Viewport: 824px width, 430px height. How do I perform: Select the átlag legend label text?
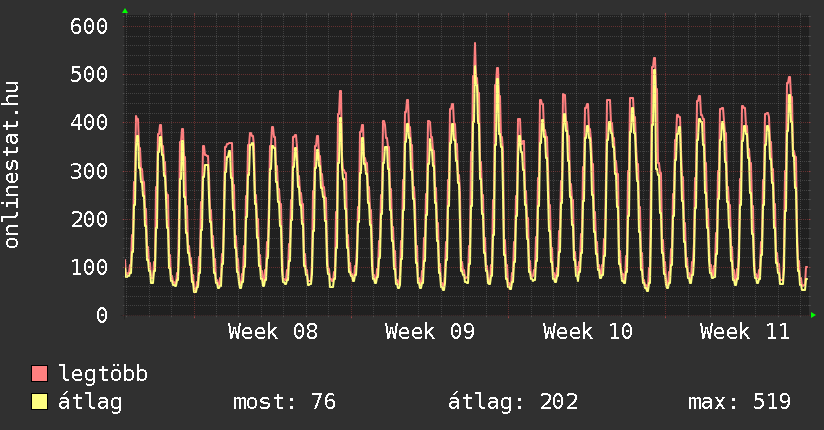(x=90, y=402)
